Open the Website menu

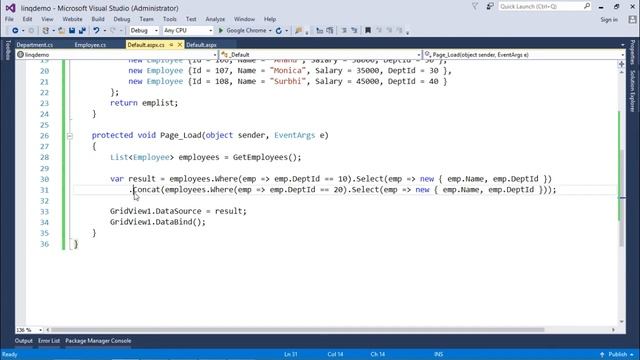[72, 19]
